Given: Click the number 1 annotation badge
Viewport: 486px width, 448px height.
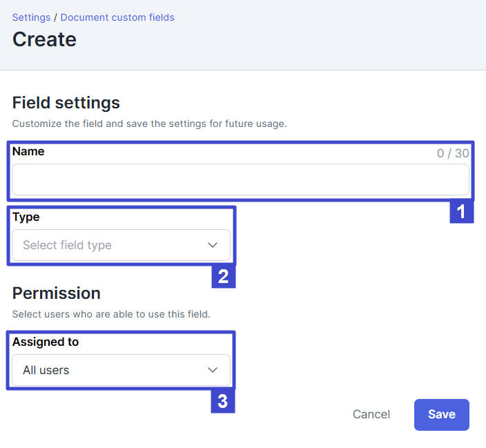Looking at the screenshot, I should click(462, 212).
